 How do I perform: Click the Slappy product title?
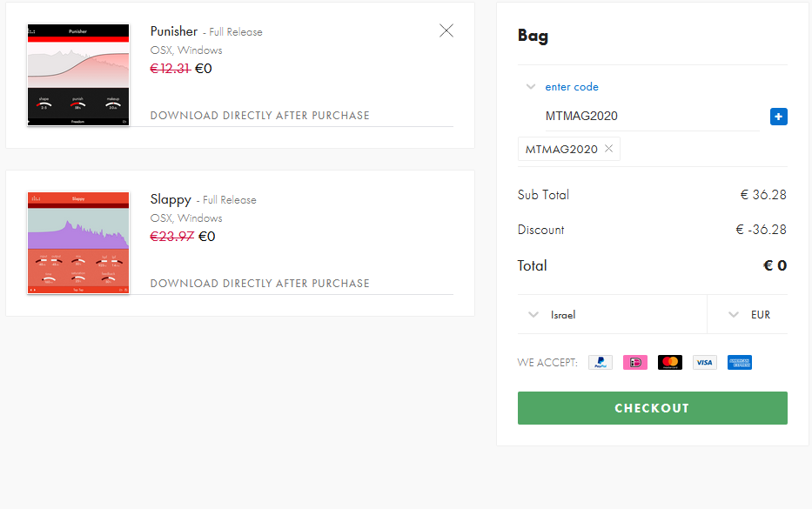point(171,200)
